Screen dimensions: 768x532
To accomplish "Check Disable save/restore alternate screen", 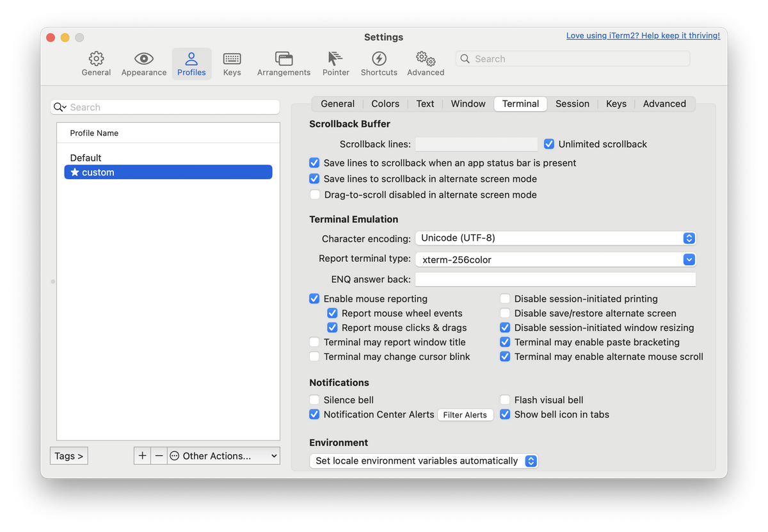I will pos(505,313).
